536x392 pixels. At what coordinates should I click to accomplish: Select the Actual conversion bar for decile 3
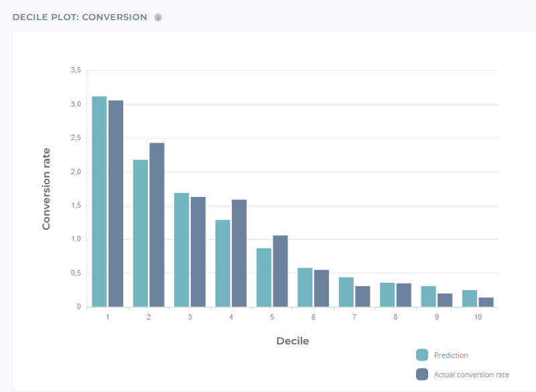tap(198, 252)
